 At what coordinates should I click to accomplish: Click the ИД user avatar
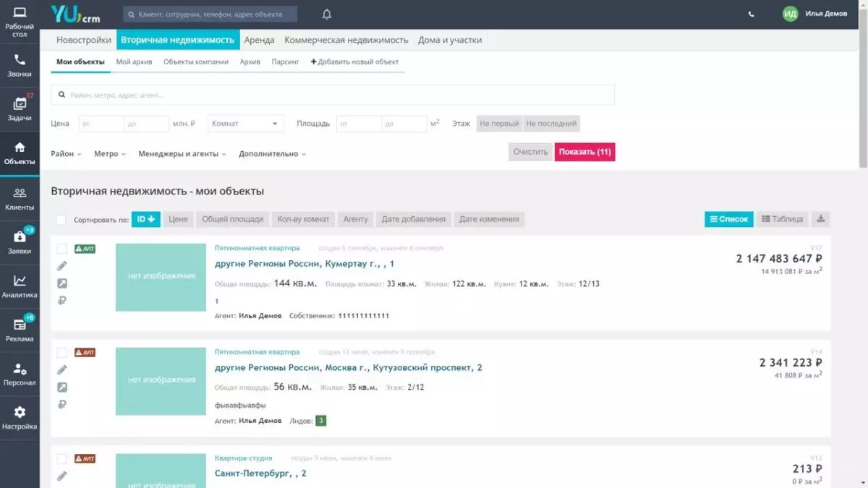click(x=790, y=14)
